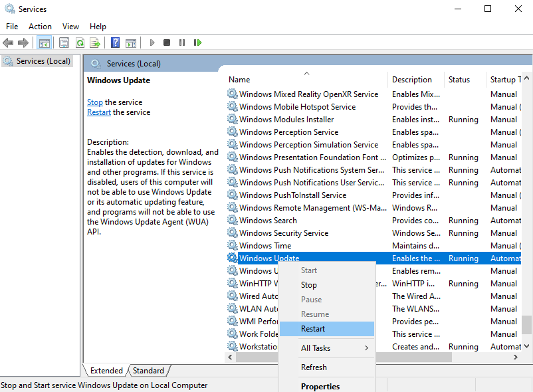This screenshot has height=392, width=533.
Task: Open the Help menu
Action: coord(98,27)
